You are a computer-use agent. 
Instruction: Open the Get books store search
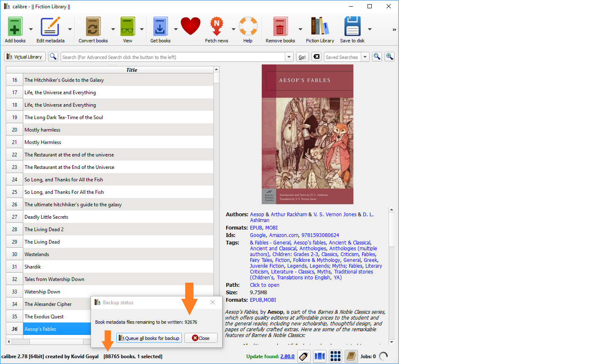pos(160,27)
